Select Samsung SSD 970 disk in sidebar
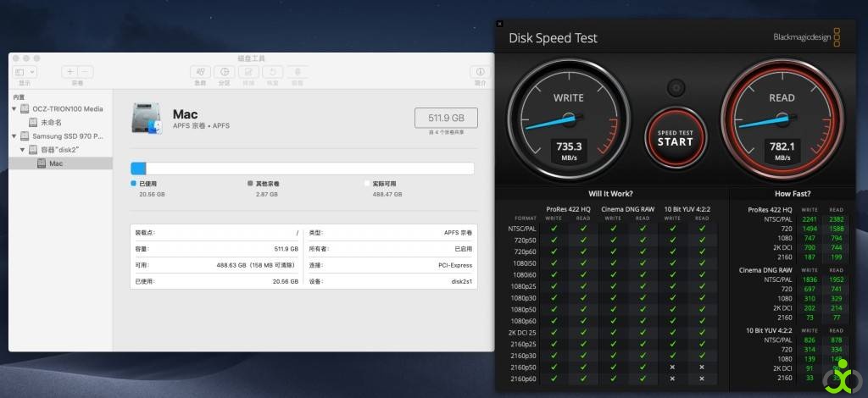The image size is (868, 398). [x=61, y=136]
